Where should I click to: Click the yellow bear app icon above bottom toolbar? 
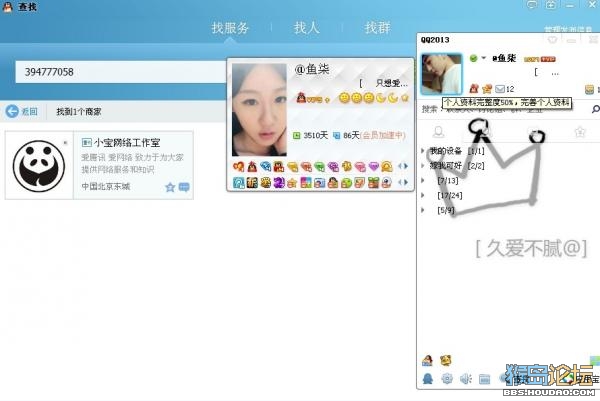445,360
